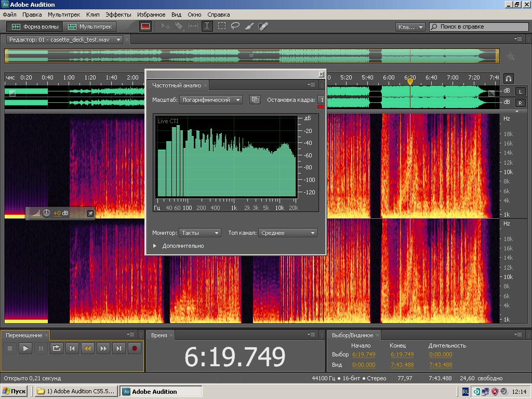Toggle loop playback button
This screenshot has width=532, height=399.
click(57, 349)
